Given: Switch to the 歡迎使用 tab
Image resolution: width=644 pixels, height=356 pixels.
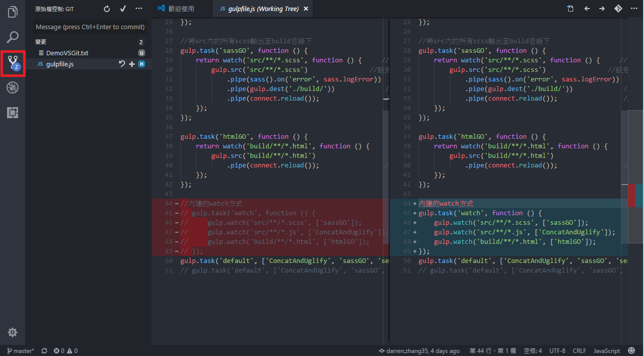Looking at the screenshot, I should [182, 9].
